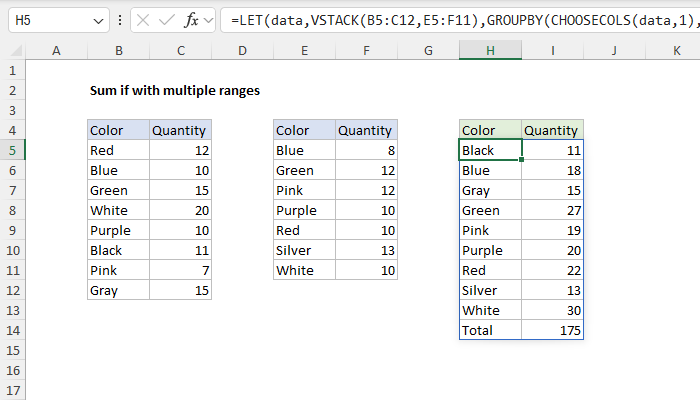Expand the fx function dropdown arrow
700x400 pixels.
pos(208,21)
